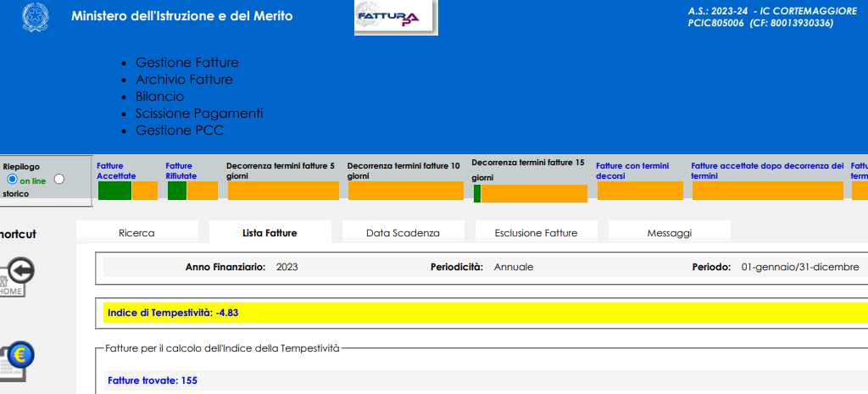Open 'Fatture con termini decorsi' link
The height and width of the screenshot is (394, 868).
(x=632, y=170)
